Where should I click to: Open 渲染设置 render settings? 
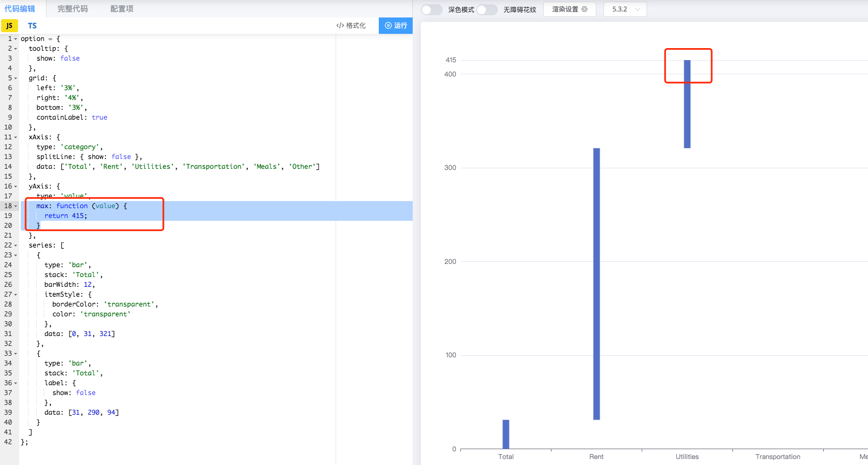click(570, 9)
